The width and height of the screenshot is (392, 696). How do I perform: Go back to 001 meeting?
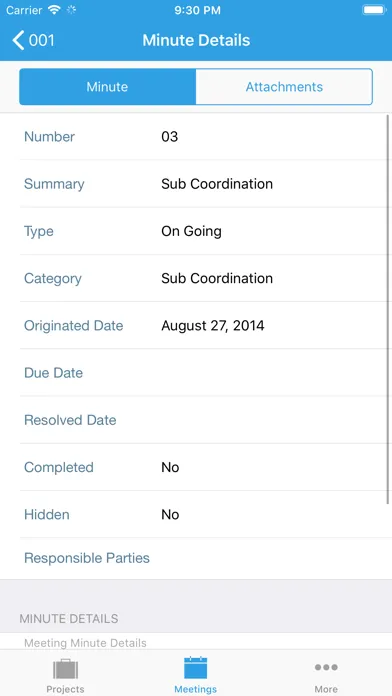point(33,40)
